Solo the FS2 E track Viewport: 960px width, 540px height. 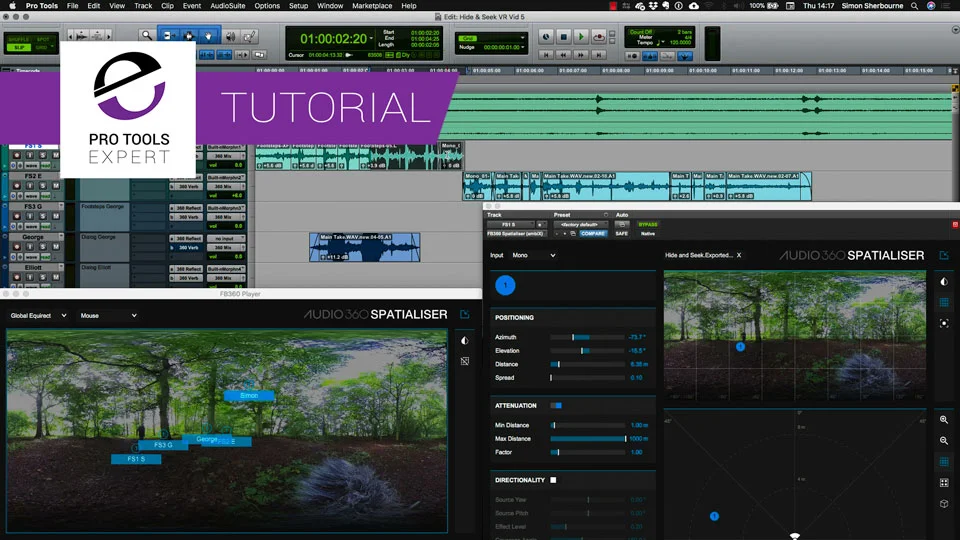(x=42, y=186)
